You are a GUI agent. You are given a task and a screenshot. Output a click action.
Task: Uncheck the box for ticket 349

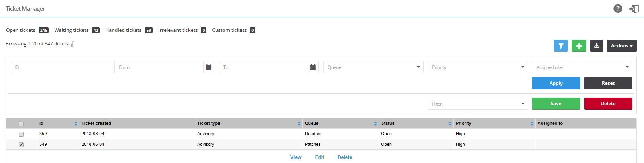pos(21,145)
